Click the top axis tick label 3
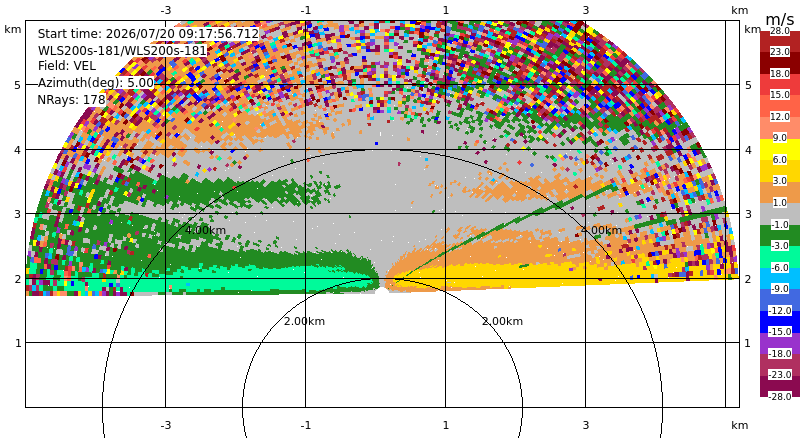800x438 pixels. (586, 10)
